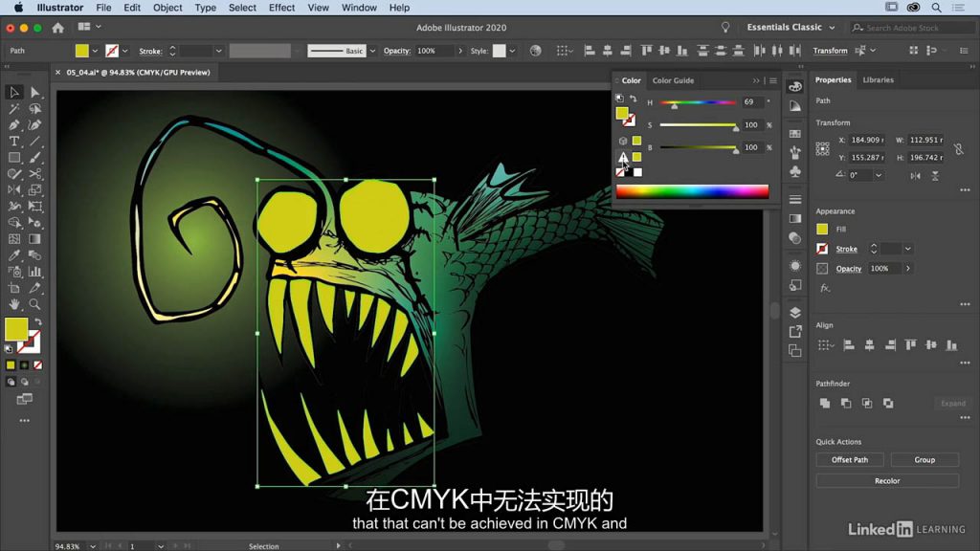
Task: Open the File menu
Action: pyautogui.click(x=103, y=8)
